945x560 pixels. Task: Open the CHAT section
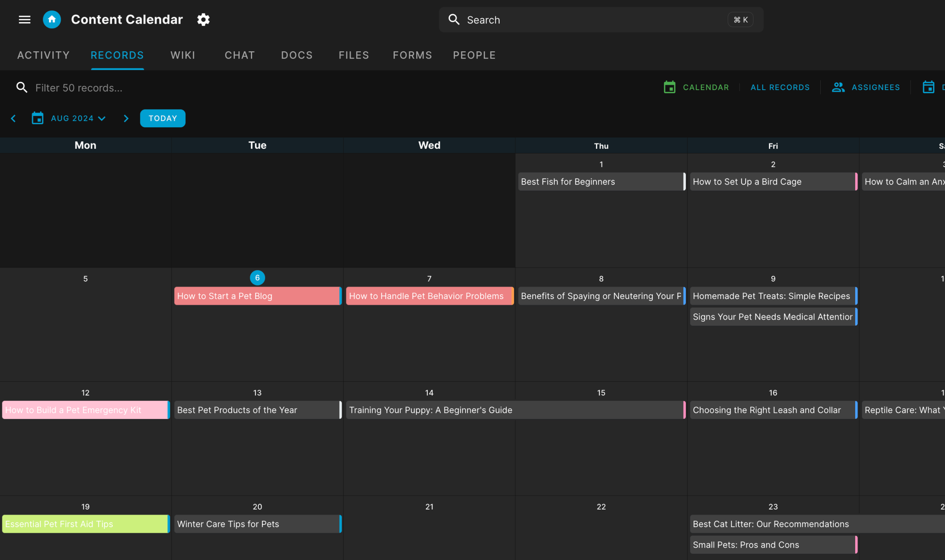[x=239, y=55]
